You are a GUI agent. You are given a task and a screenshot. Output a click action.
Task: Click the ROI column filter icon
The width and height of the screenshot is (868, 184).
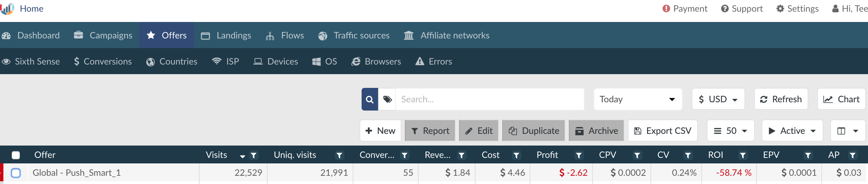click(x=742, y=156)
